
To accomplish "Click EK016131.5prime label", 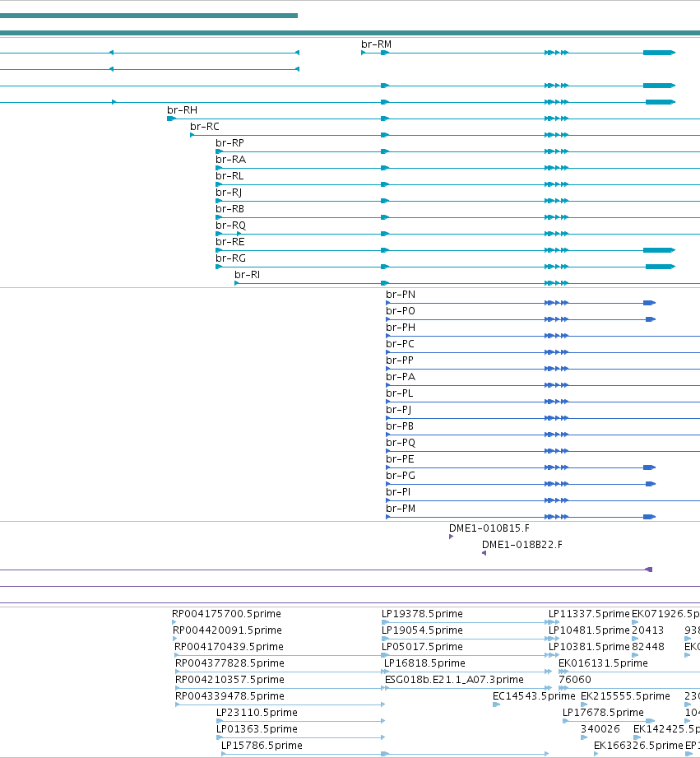I will tap(603, 663).
